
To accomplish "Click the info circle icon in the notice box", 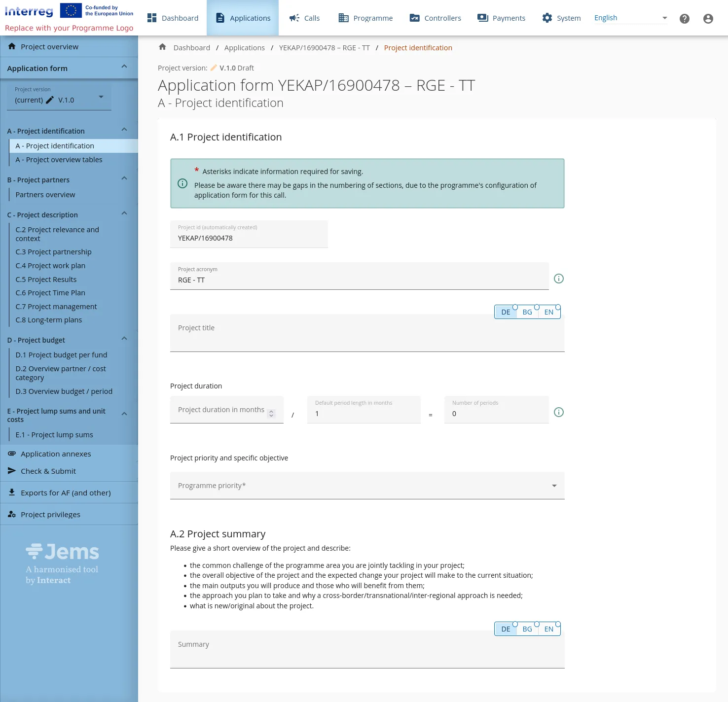I will 182,183.
